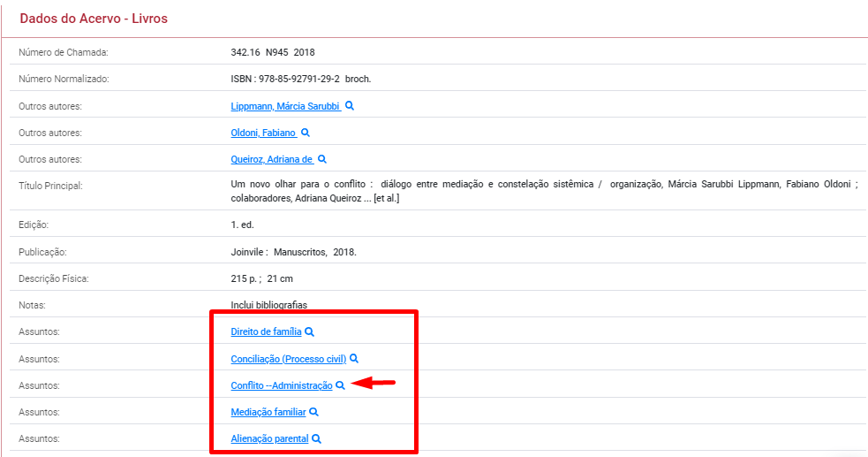Follow the Mediação familiar subject link
868x457 pixels.
coord(268,412)
